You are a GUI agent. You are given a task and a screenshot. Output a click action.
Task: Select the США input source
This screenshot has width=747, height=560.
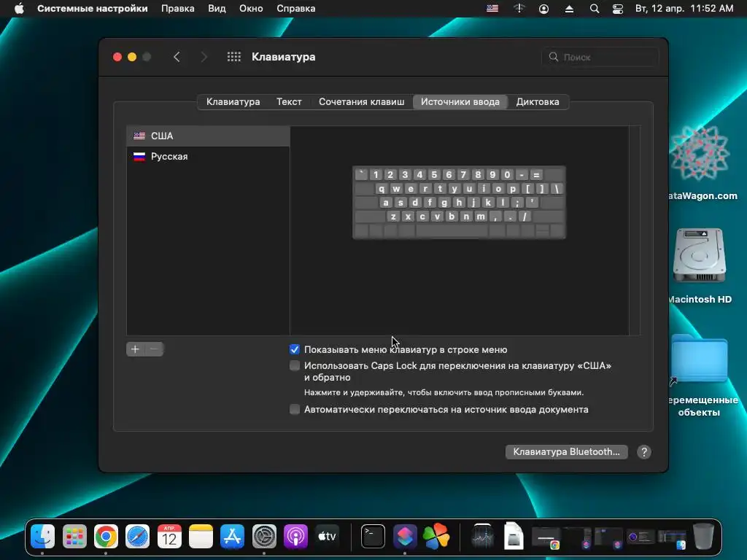click(208, 136)
